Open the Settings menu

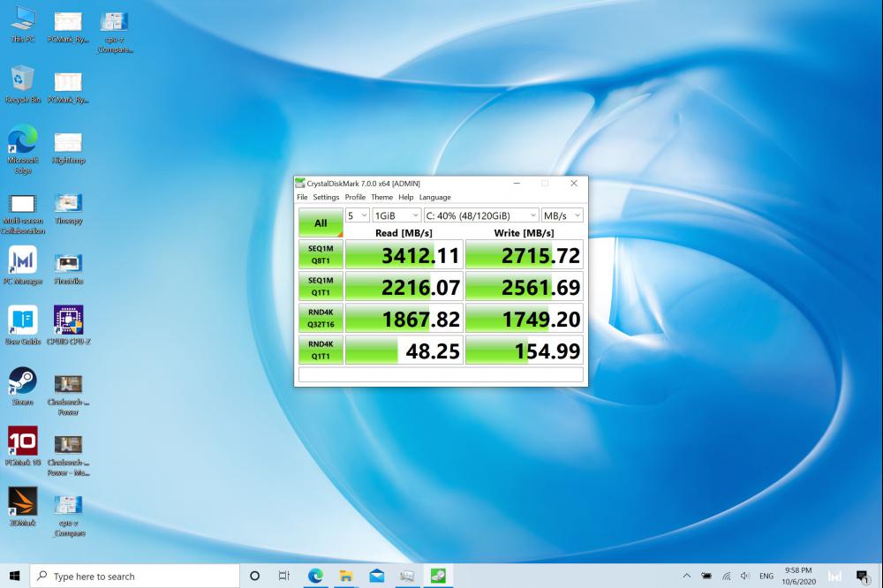pyautogui.click(x=326, y=197)
